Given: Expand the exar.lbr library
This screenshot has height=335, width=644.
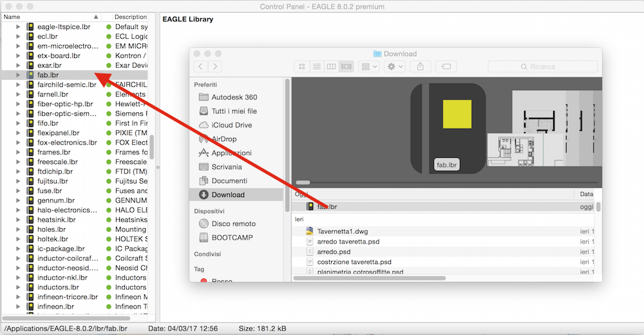Looking at the screenshot, I should 18,65.
